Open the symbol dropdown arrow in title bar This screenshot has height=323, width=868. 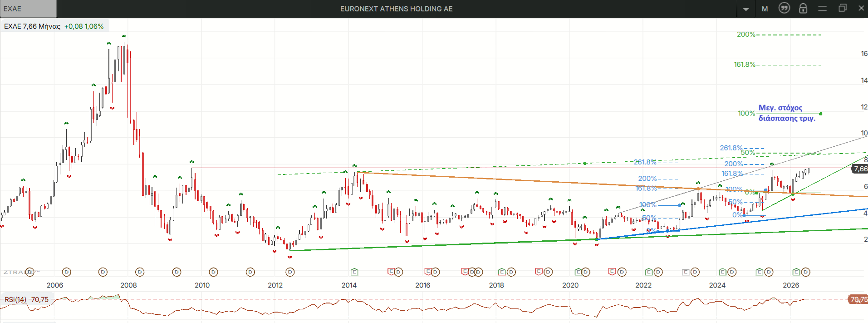tap(746, 9)
